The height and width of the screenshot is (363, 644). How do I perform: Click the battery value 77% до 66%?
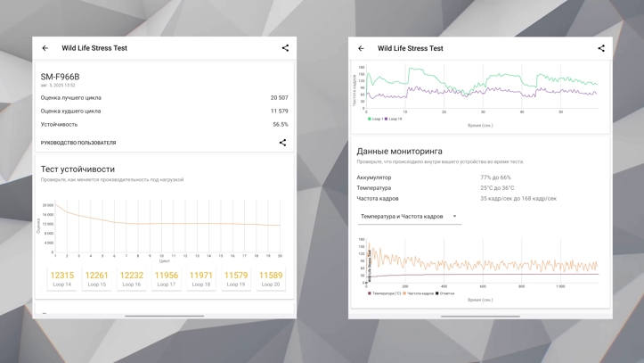pyautogui.click(x=496, y=177)
